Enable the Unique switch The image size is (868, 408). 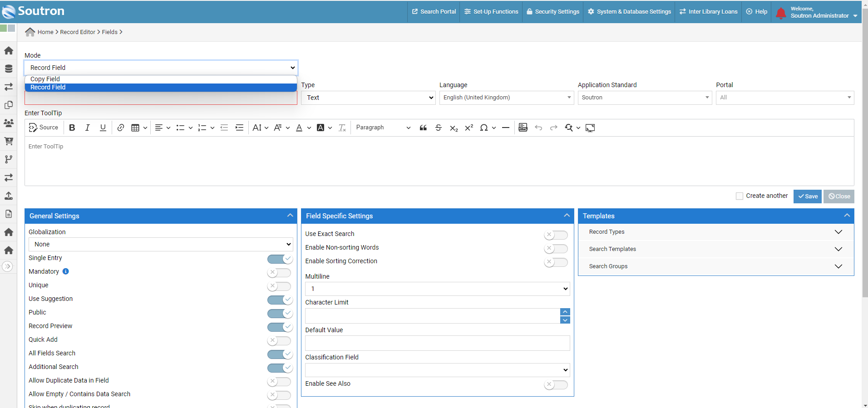[279, 286]
